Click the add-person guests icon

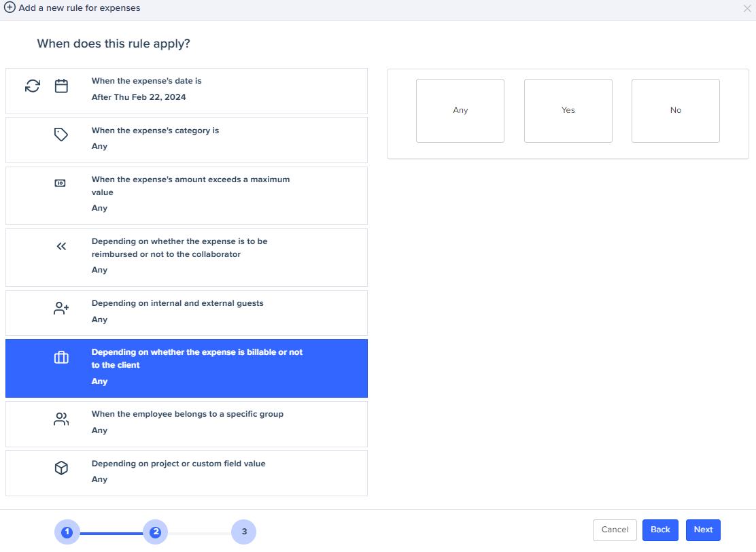click(x=61, y=309)
